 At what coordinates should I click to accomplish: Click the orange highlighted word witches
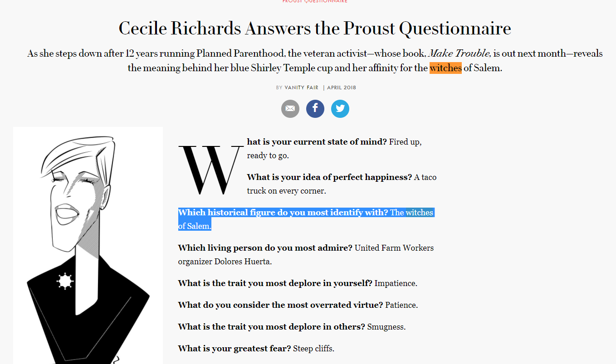[x=445, y=68]
